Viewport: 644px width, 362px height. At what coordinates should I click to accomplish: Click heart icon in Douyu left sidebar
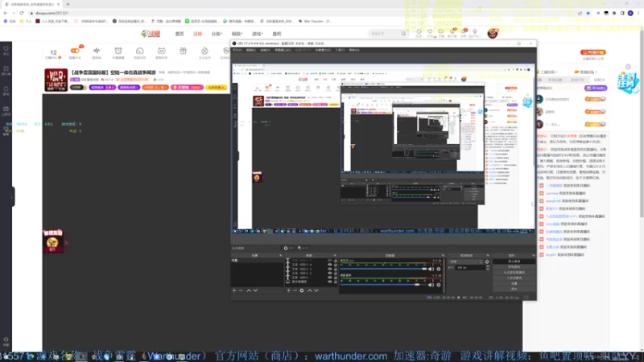(x=6, y=48)
